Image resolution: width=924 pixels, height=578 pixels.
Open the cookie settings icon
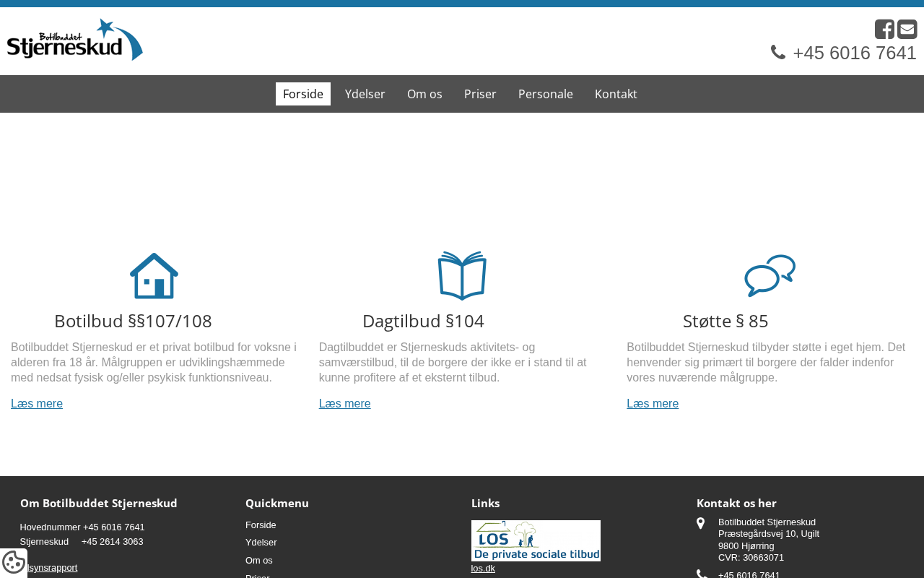pyautogui.click(x=14, y=562)
